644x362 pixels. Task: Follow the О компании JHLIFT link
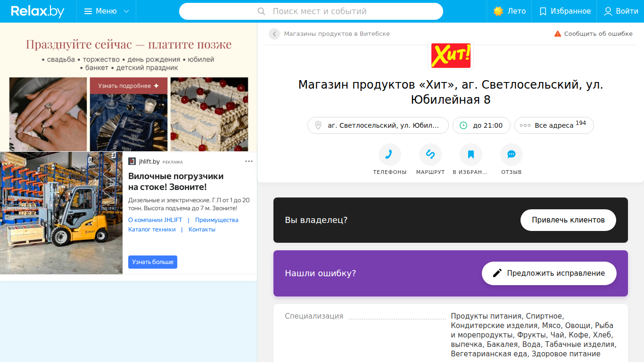pyautogui.click(x=155, y=220)
